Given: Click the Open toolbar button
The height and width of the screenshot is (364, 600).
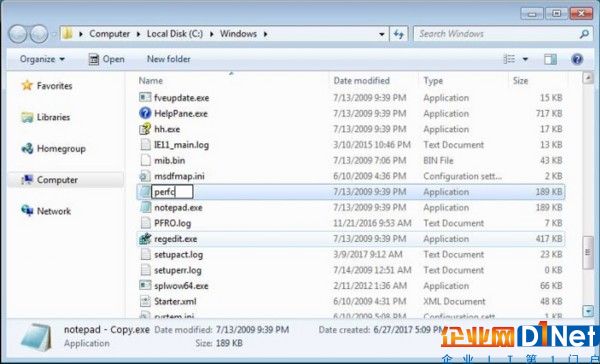Looking at the screenshot, I should 106,59.
